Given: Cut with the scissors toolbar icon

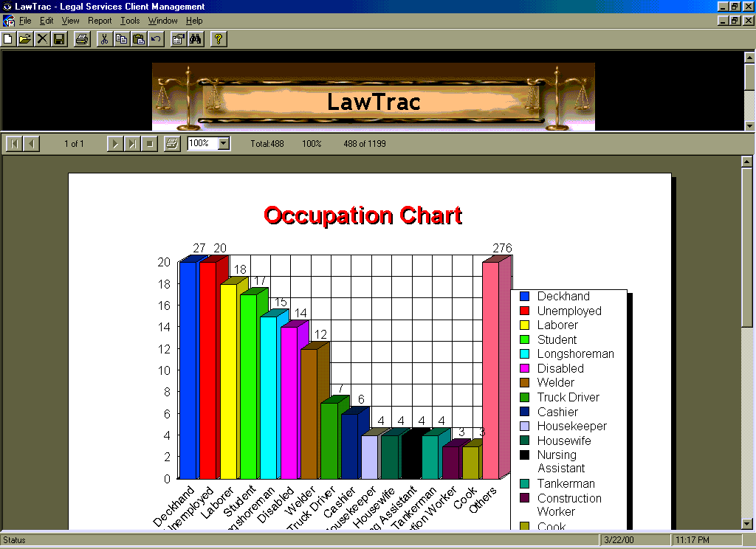Looking at the screenshot, I should point(103,39).
